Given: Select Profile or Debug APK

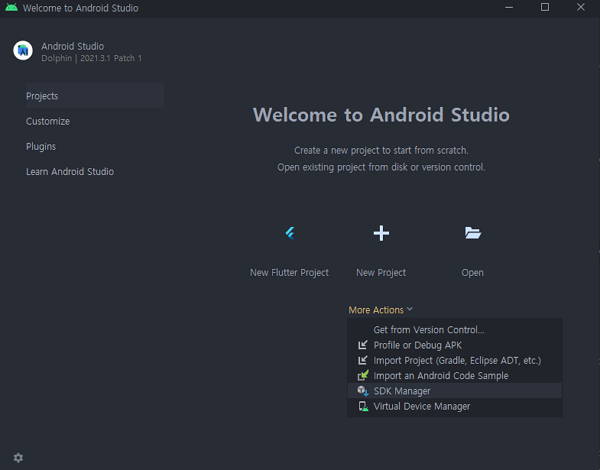Looking at the screenshot, I should pos(455,345).
